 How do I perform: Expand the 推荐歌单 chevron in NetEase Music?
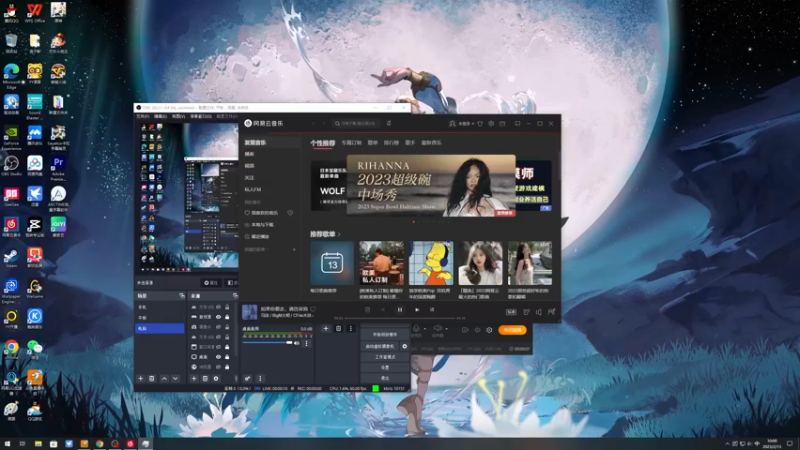tap(339, 234)
